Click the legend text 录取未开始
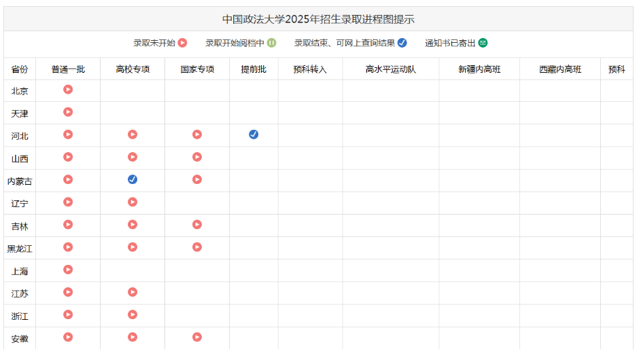The image size is (639, 364). point(154,43)
